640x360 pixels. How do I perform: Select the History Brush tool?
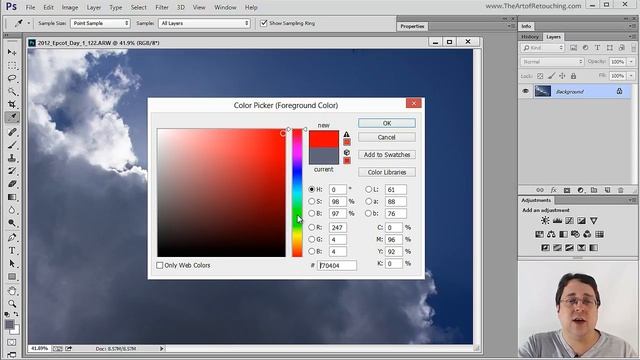tap(12, 171)
